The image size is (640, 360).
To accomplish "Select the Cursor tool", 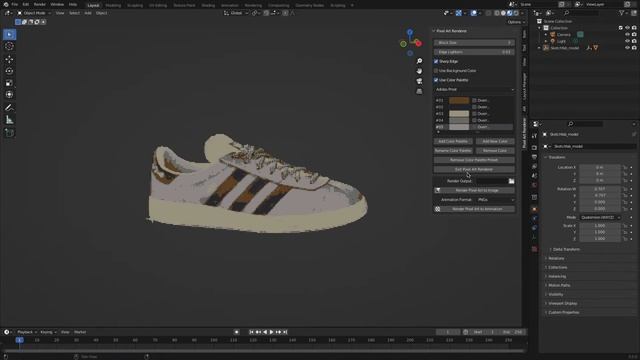I will [9, 47].
